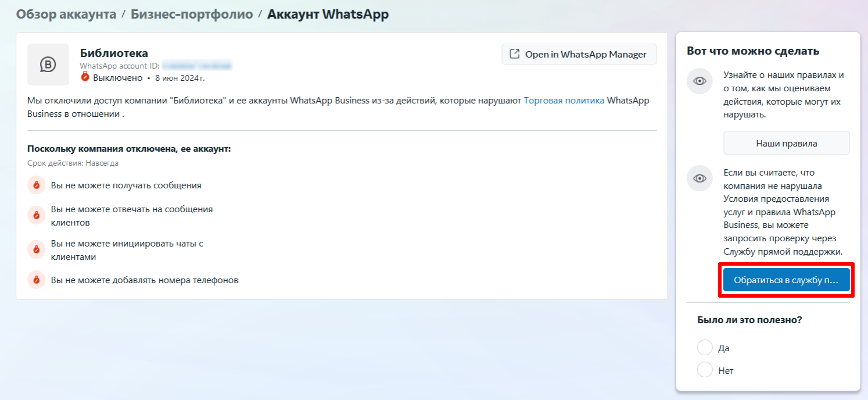Click the blue "Обратиться в службу п…" button
This screenshot has height=400, width=868.
tap(786, 280)
